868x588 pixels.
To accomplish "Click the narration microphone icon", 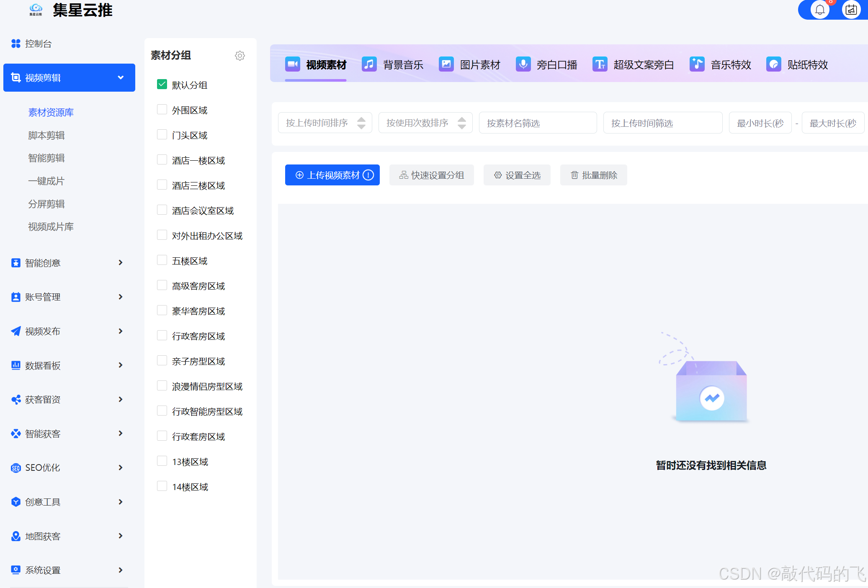I will (x=523, y=64).
